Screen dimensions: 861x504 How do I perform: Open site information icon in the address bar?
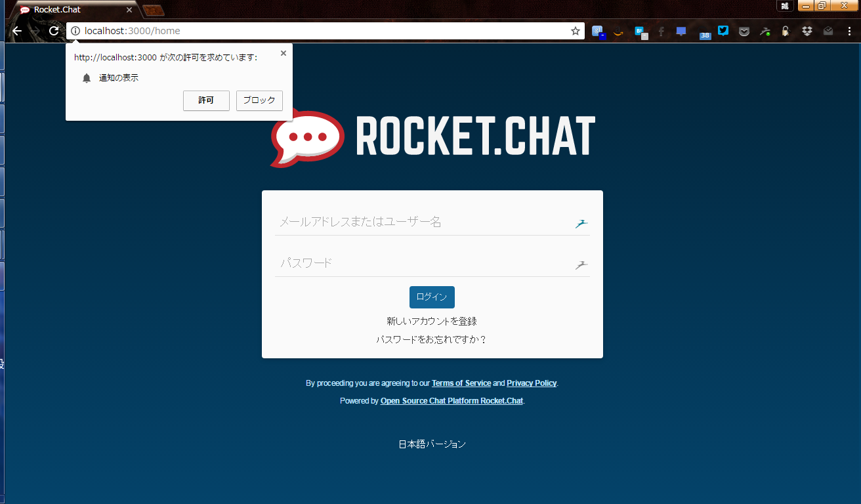pos(74,30)
